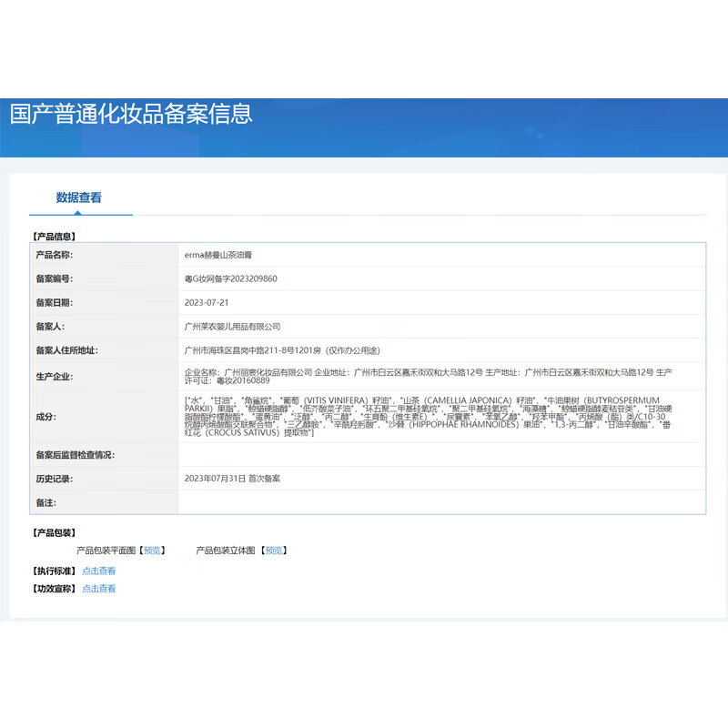Switch to the 数据查看 tab
This screenshot has height=728, width=728.
click(x=79, y=196)
